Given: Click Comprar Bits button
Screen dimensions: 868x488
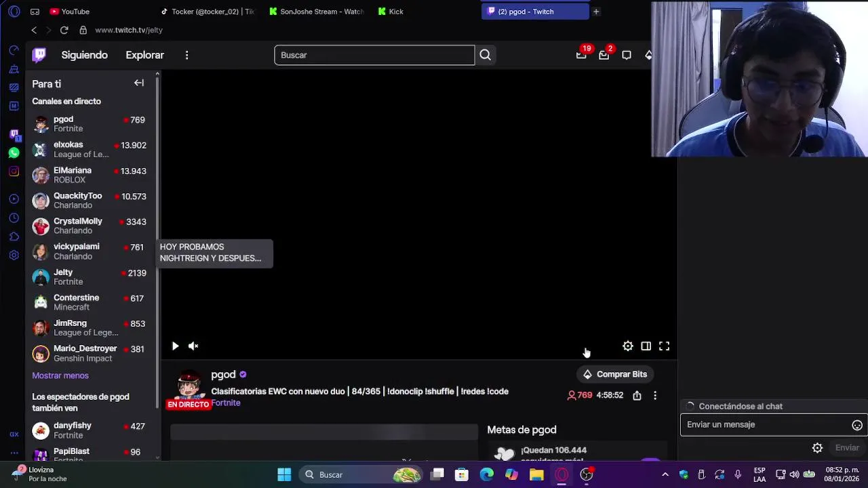Looking at the screenshot, I should coord(615,374).
